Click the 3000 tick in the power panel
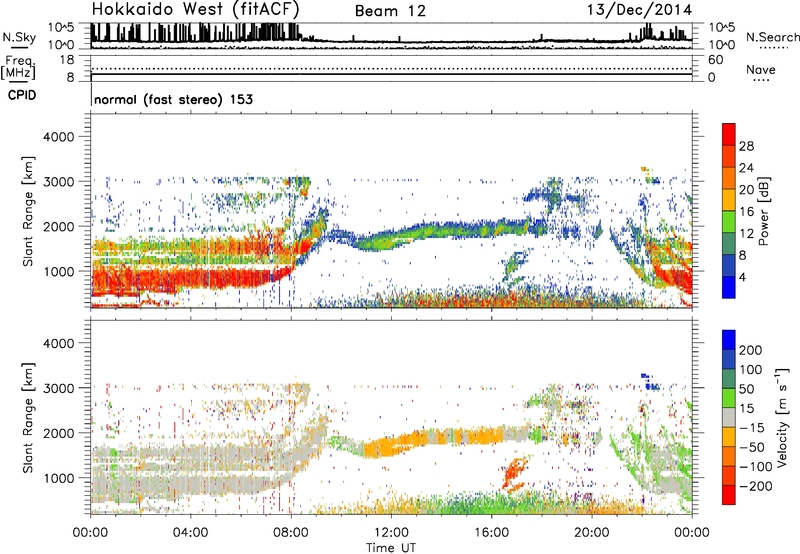 coord(58,182)
